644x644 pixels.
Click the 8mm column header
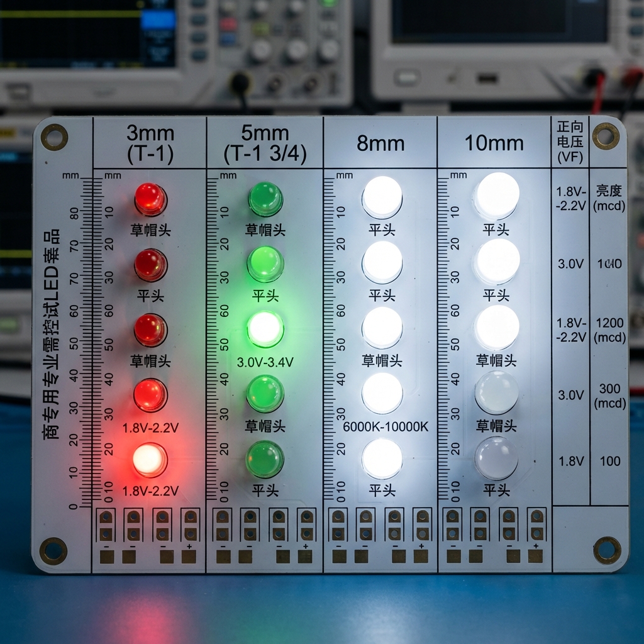click(380, 143)
